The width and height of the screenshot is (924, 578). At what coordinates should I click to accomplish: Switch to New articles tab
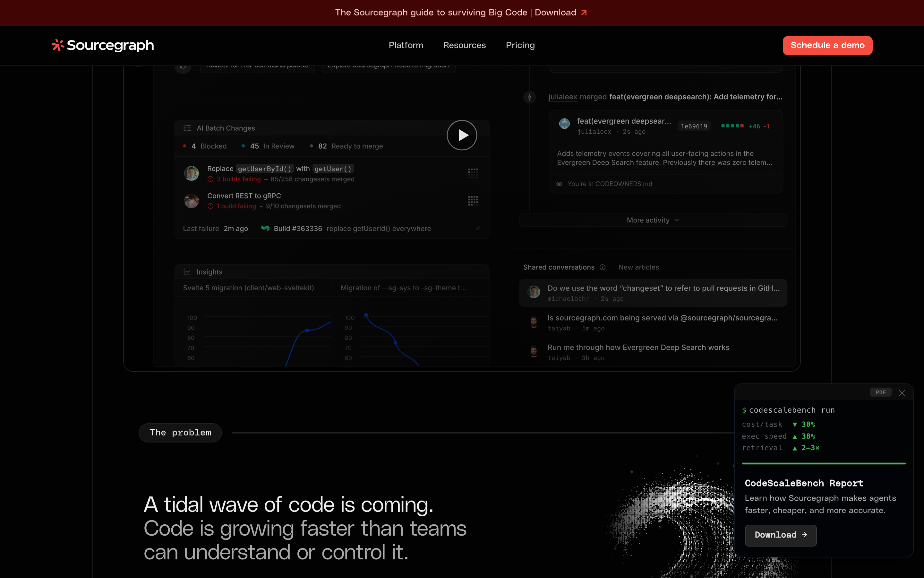pos(638,267)
